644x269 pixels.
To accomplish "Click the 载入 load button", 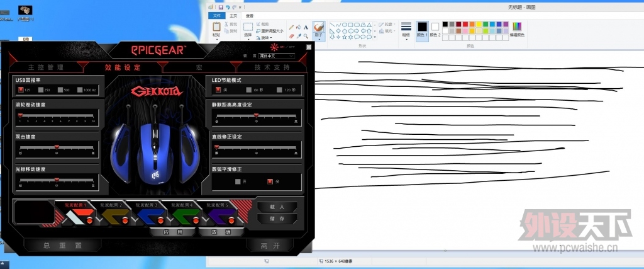I will pyautogui.click(x=277, y=207).
